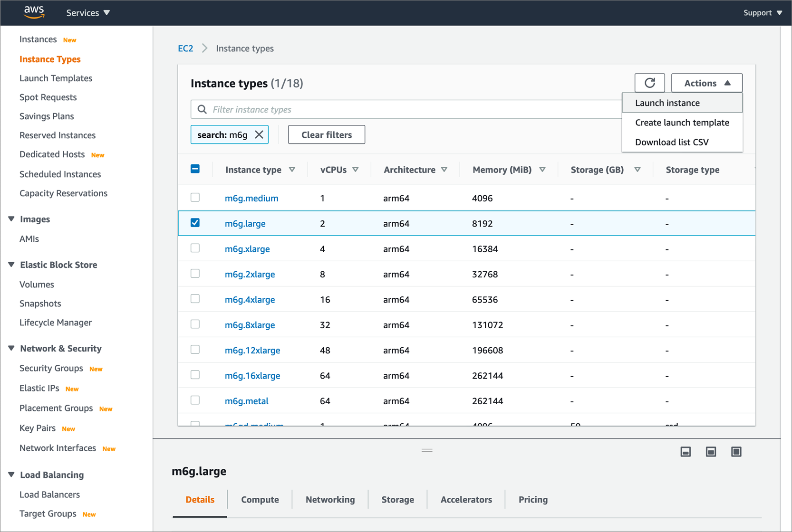Open the Memory (MiB) column filter
This screenshot has height=532, width=792.
[x=542, y=170]
